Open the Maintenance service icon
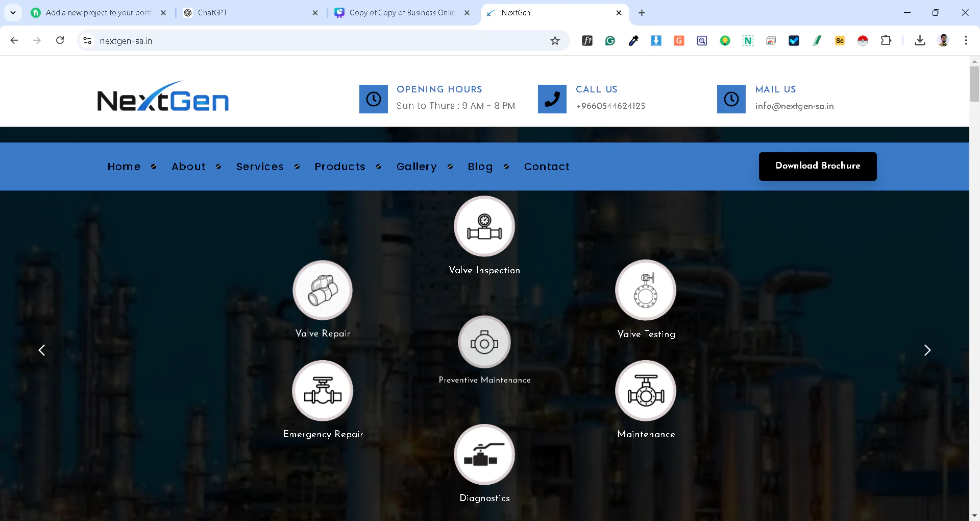 coord(646,391)
